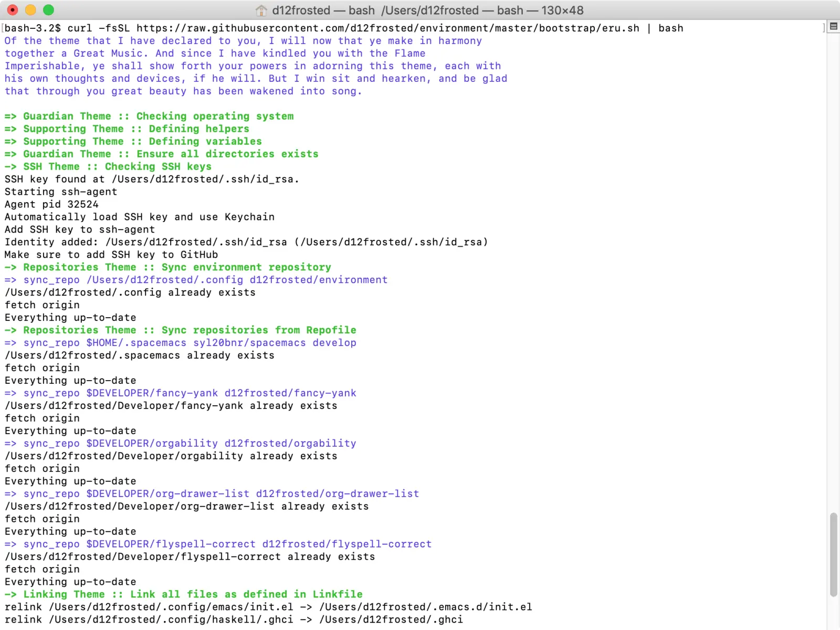Click the window title text 'd12frosted — bash'
Image resolution: width=840 pixels, height=630 pixels.
323,10
